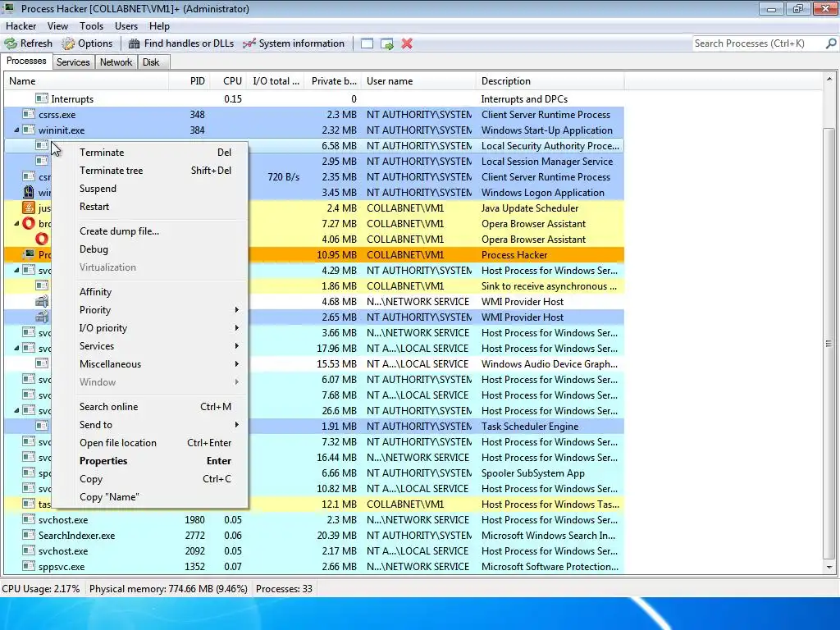Viewport: 840px width, 630px height.
Task: Click the wininit.exe process icon
Action: pos(29,130)
